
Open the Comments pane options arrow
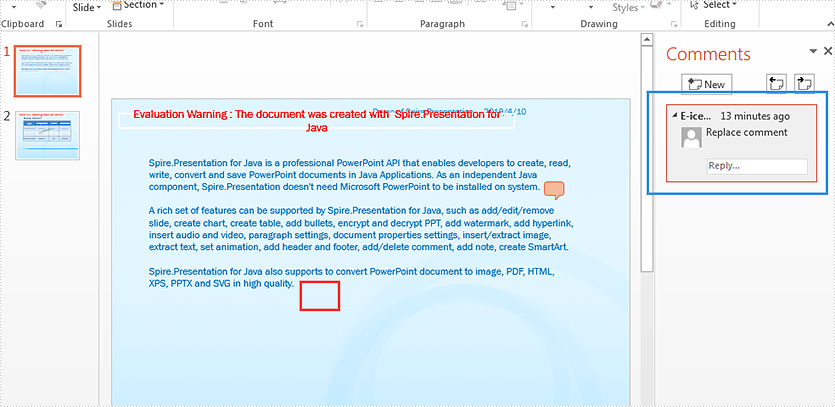tap(812, 52)
